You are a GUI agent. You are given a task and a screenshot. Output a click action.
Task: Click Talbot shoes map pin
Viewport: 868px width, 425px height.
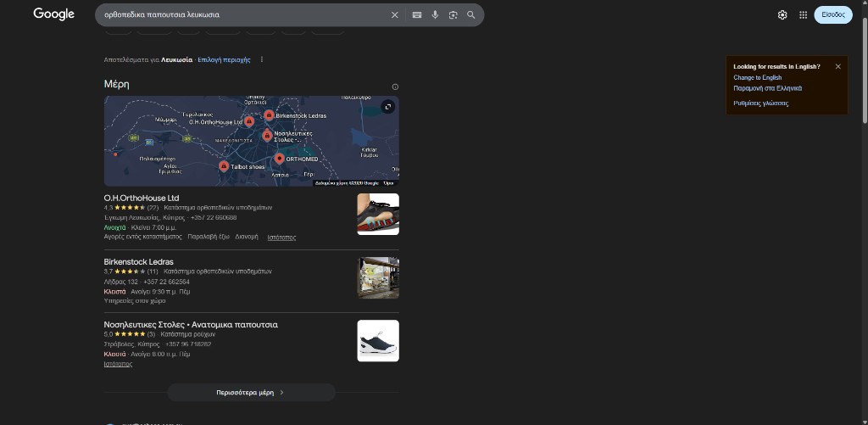(x=224, y=166)
